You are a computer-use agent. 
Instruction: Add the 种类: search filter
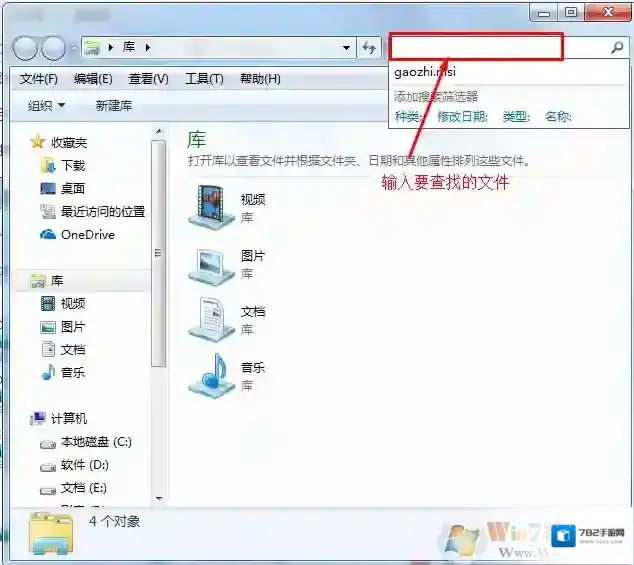[408, 117]
